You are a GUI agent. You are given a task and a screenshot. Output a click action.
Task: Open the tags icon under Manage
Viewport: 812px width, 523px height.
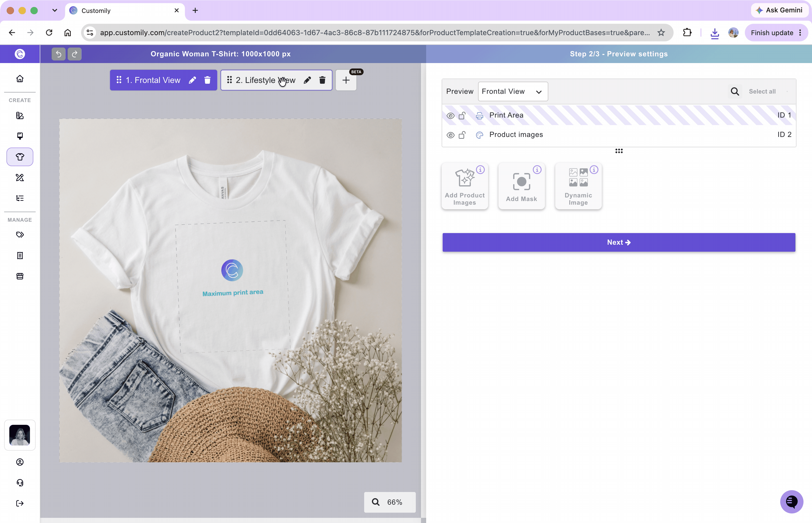coord(20,235)
